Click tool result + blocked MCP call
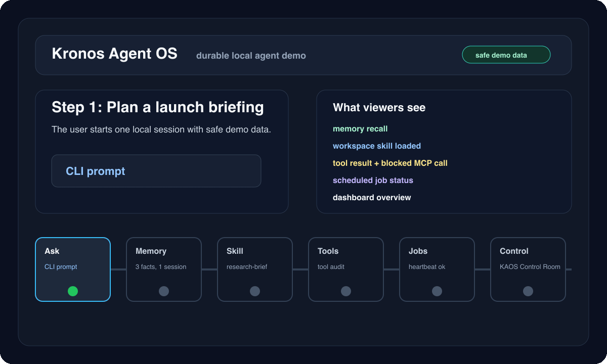This screenshot has width=607, height=364. coord(390,163)
